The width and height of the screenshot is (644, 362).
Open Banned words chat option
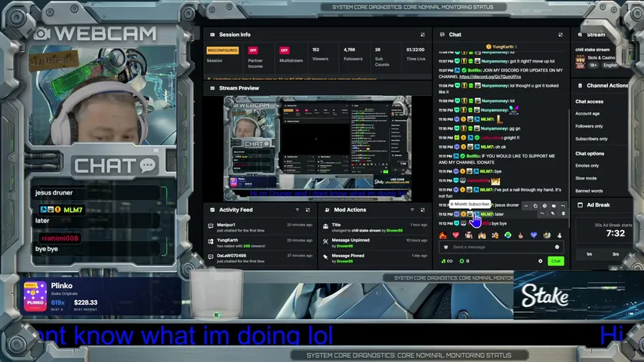point(589,191)
